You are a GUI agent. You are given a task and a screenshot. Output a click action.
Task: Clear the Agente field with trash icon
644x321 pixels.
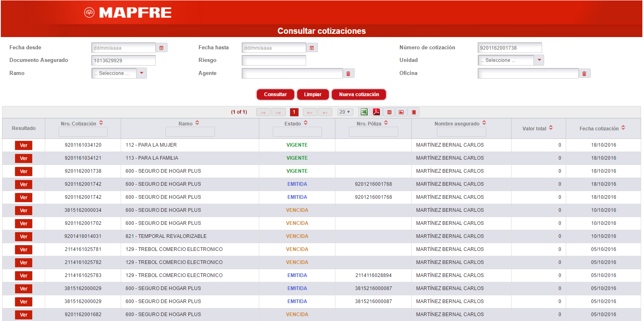point(348,73)
